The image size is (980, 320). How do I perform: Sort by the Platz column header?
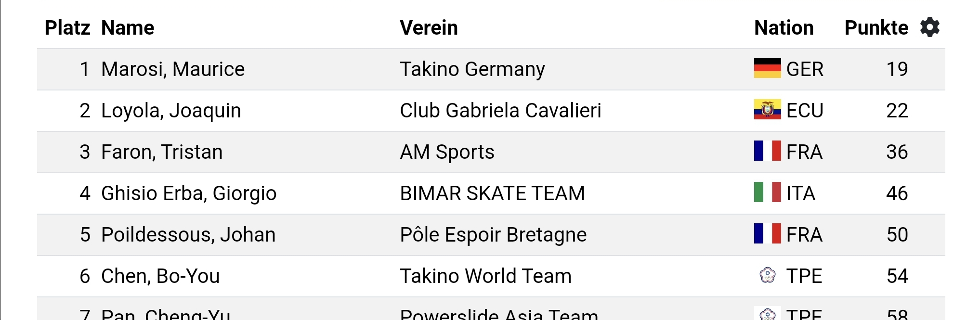67,28
